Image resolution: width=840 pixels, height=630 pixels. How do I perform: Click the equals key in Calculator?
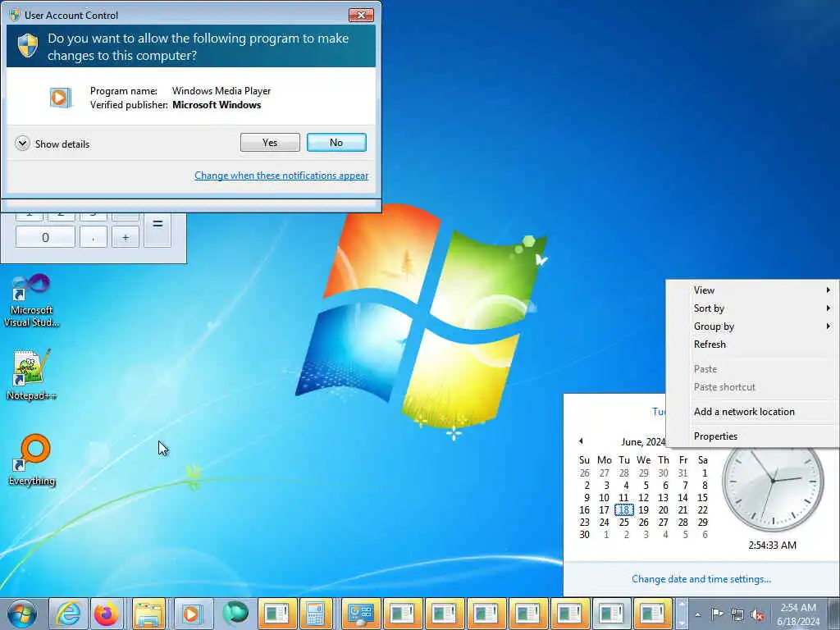157,226
